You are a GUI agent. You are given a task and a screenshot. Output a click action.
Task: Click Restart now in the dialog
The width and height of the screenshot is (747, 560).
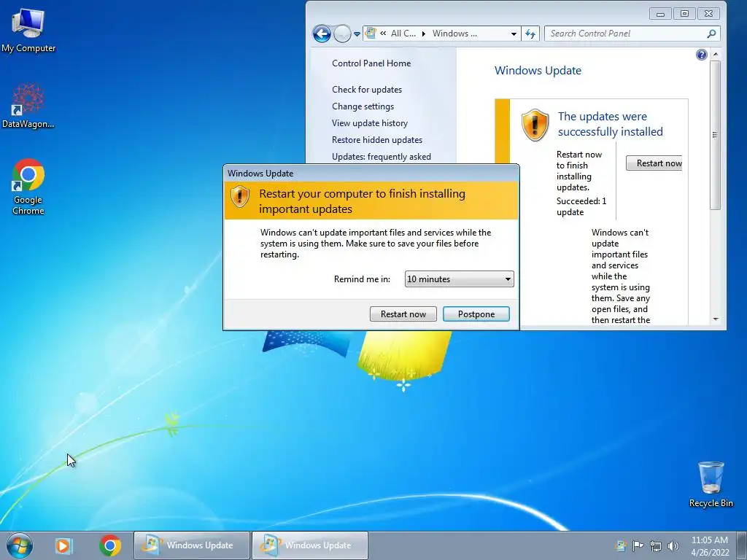pyautogui.click(x=403, y=314)
